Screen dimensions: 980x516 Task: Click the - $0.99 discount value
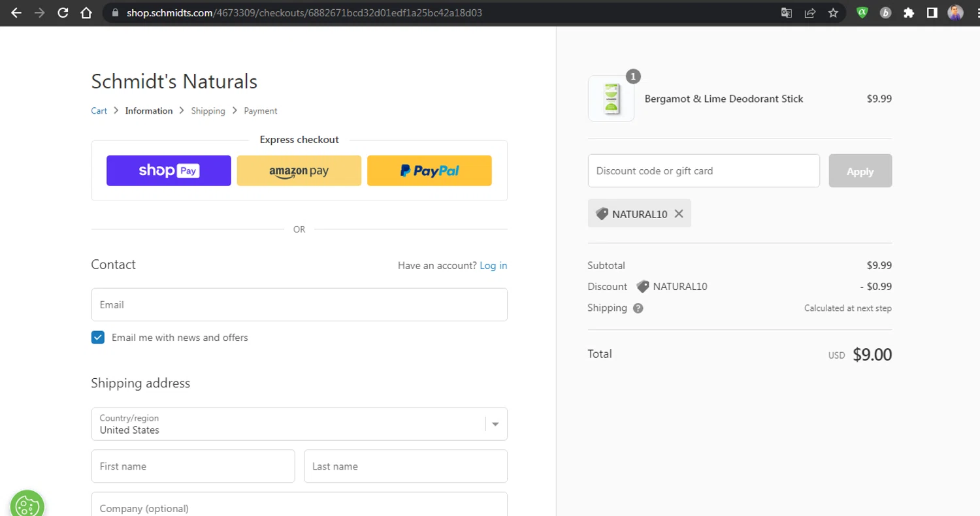coord(875,287)
